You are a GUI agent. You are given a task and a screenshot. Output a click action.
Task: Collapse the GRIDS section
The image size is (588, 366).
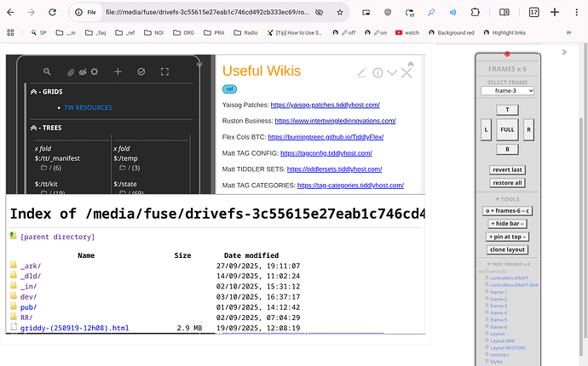tap(34, 91)
